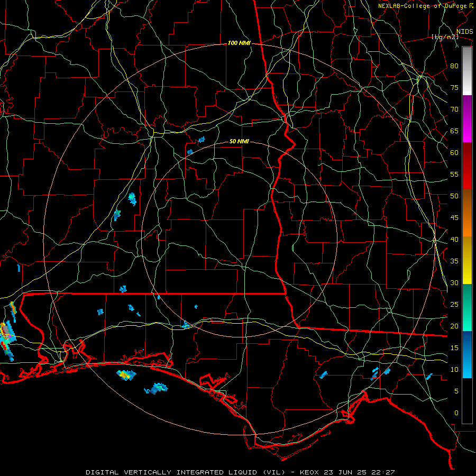Click the yellow-cored storm cell offshore
Image resolution: width=476 pixels, height=476 pixels.
[126, 375]
